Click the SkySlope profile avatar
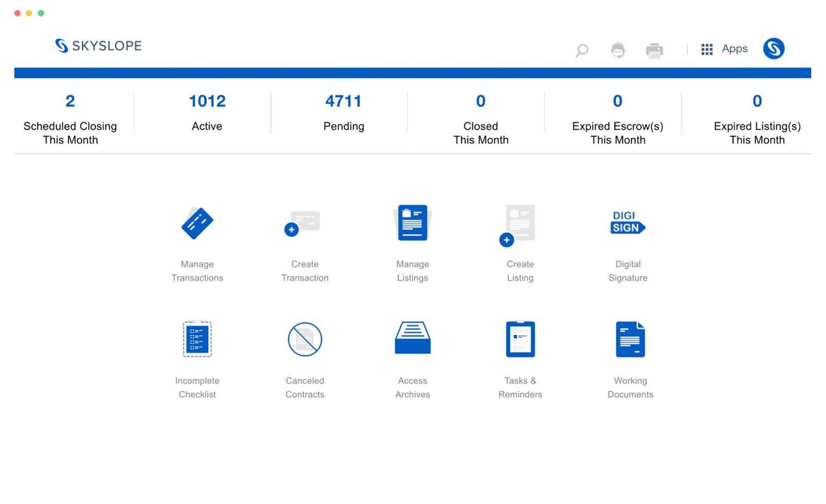Screen dimensions: 826x504 (x=774, y=48)
